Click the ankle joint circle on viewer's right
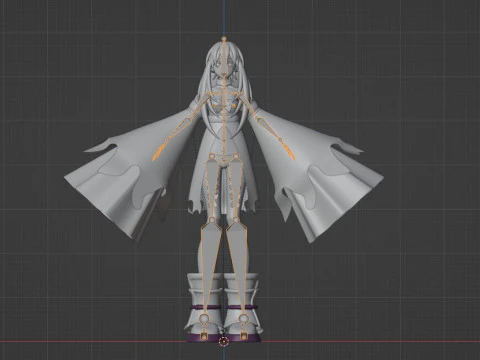Viewport: 480px width, 360px height. click(244, 319)
